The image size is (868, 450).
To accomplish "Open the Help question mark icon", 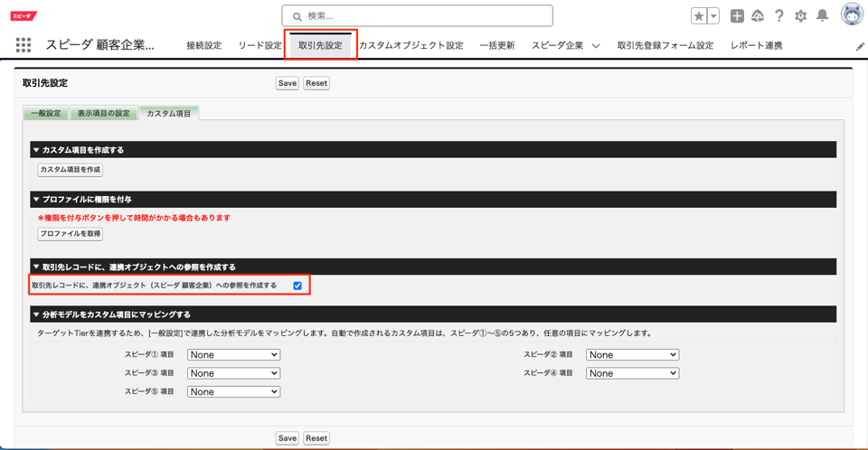I will (x=778, y=16).
